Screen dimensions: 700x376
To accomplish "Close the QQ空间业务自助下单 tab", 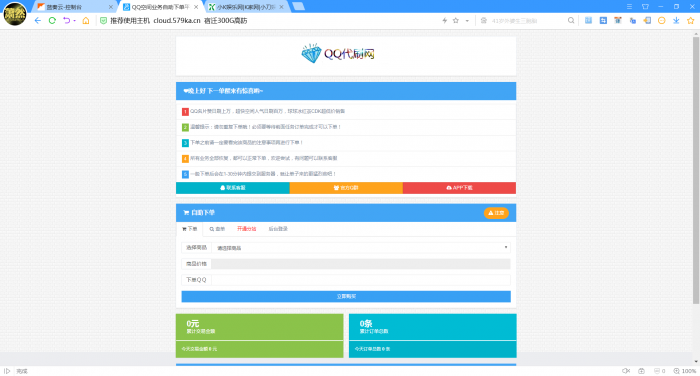I will [x=196, y=7].
